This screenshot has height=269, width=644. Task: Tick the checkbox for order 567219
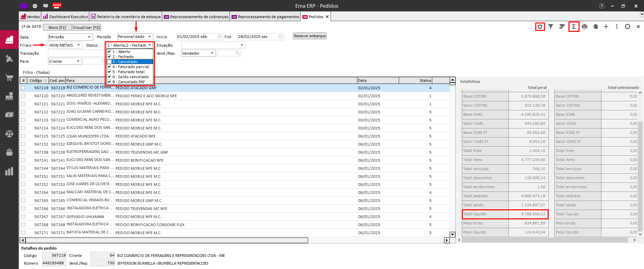(23, 88)
